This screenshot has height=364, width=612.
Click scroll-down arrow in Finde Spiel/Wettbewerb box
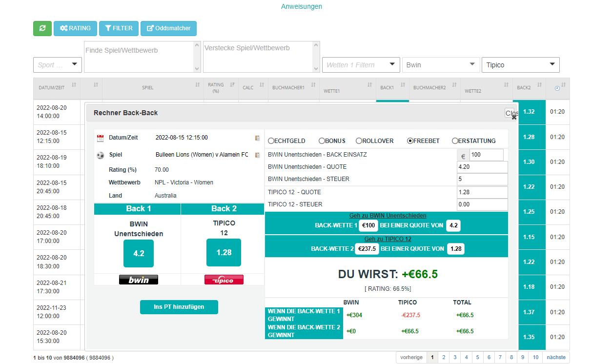tap(197, 69)
